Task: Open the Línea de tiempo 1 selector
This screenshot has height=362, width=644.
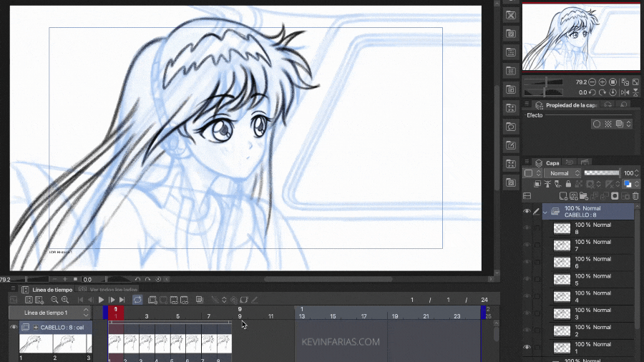Action: [49, 313]
